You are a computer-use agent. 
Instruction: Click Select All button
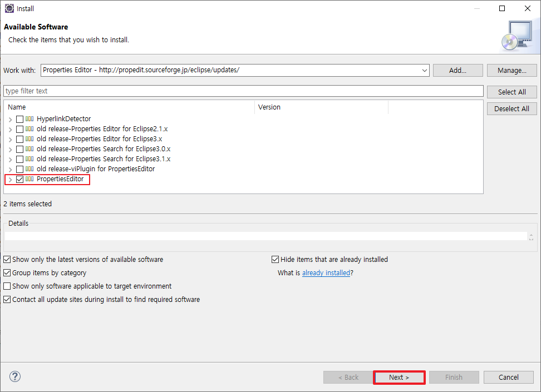tap(512, 92)
